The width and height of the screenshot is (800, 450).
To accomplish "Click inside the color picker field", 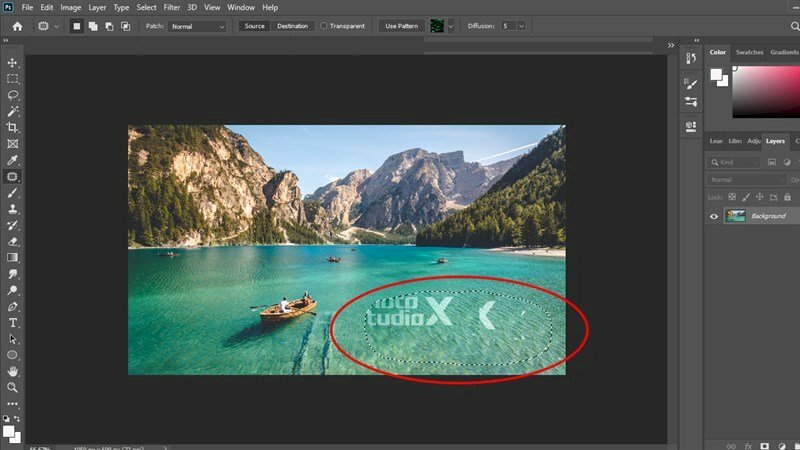I will (766, 92).
